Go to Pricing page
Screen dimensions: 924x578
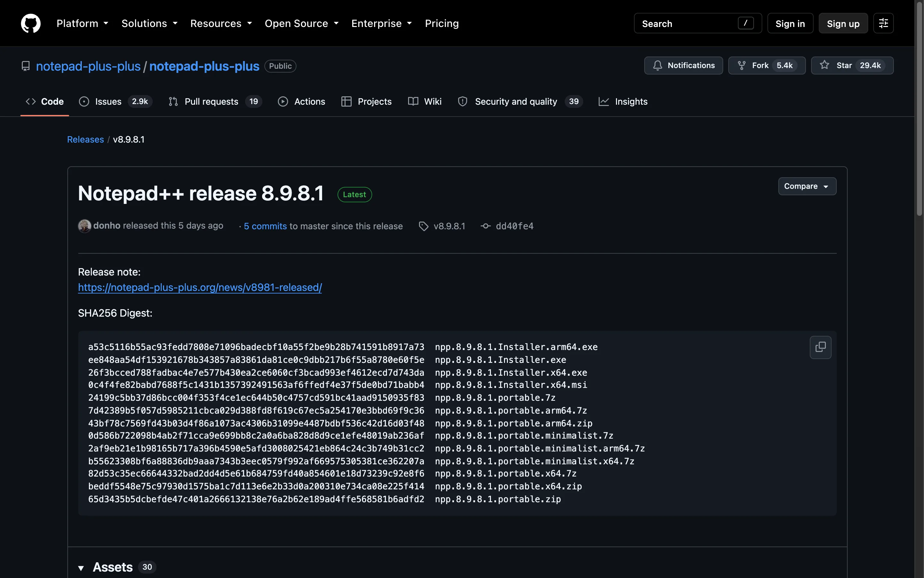pos(442,23)
